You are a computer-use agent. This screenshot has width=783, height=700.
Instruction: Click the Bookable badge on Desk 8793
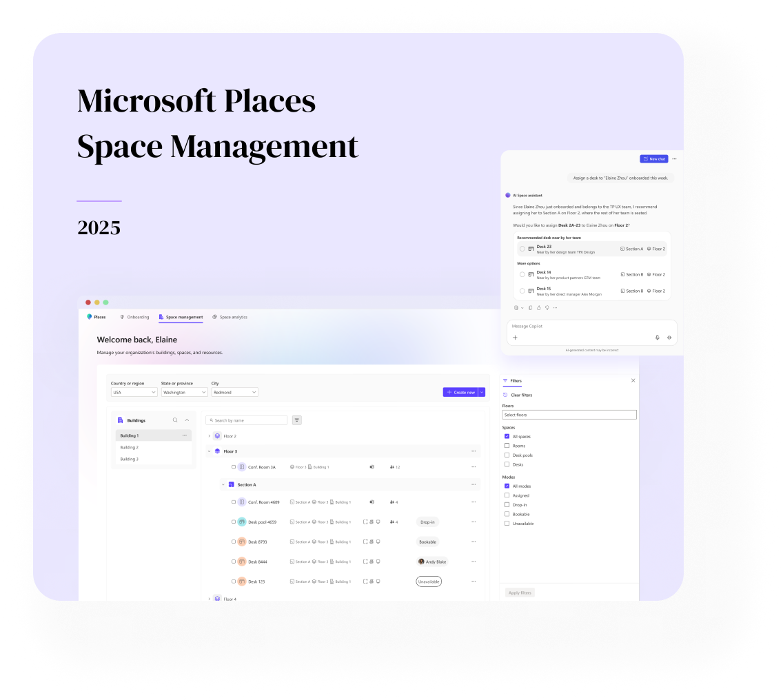coord(427,542)
